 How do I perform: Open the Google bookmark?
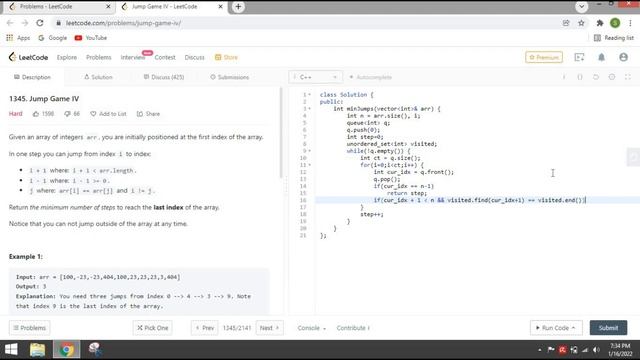pos(52,38)
